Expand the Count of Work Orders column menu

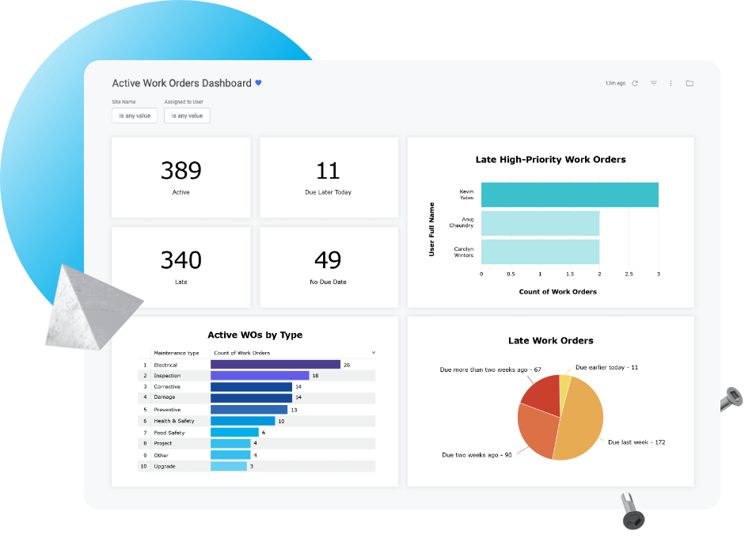(x=372, y=352)
